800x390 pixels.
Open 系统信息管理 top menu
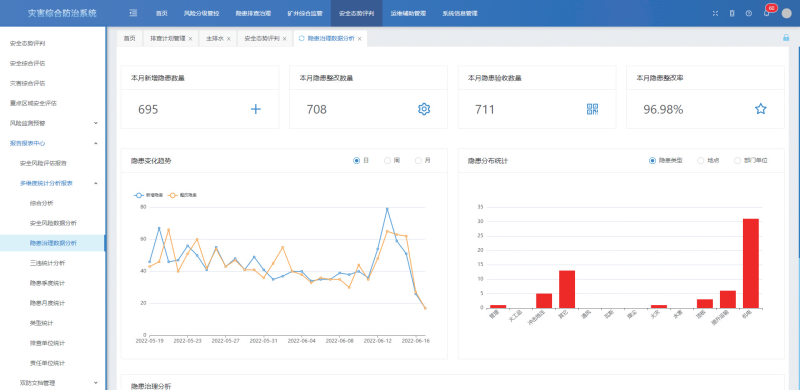[460, 13]
